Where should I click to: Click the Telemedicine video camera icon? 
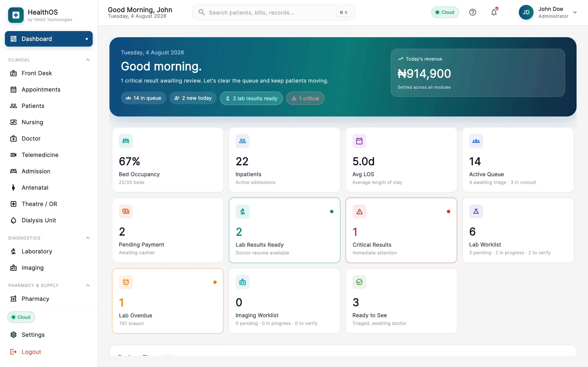tap(13, 155)
